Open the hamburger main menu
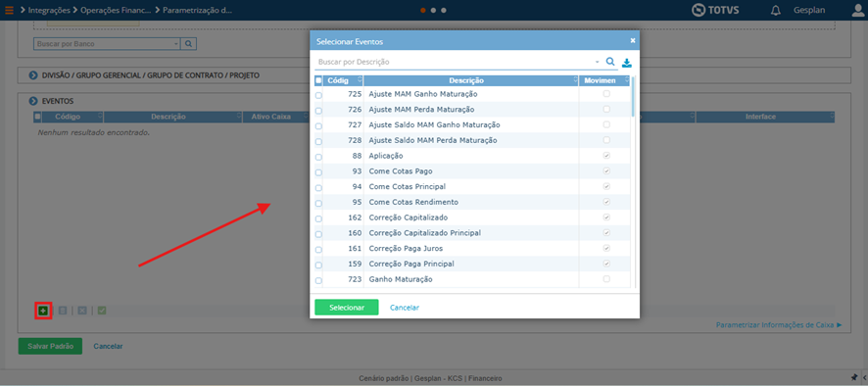 click(9, 10)
